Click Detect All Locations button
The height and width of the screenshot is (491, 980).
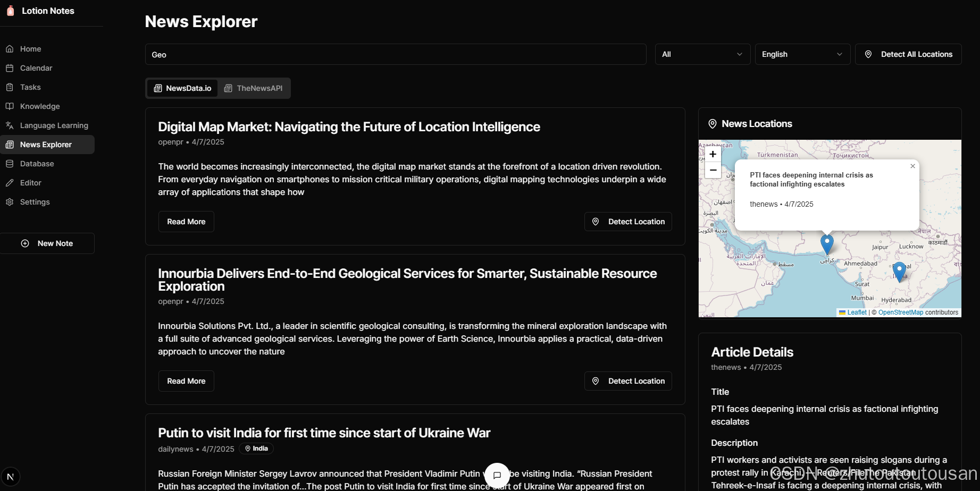click(x=908, y=54)
